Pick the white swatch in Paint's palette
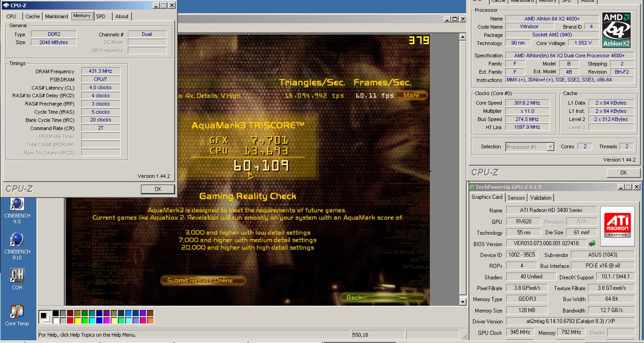 click(x=55, y=320)
